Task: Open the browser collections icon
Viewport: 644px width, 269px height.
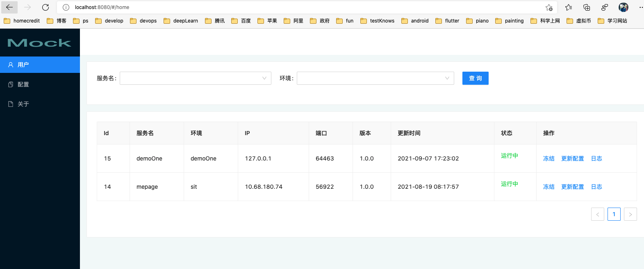Action: pos(587,7)
